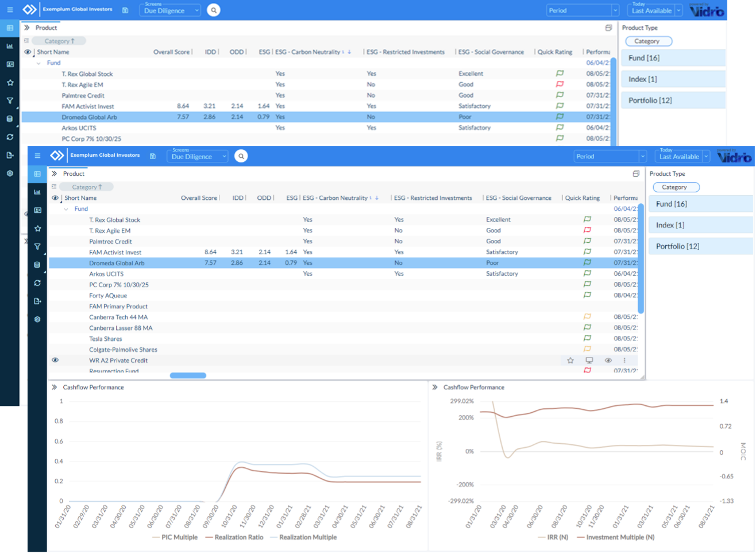Filter by Index [1] in front window
Viewport: 756px width, 554px height.
point(701,225)
